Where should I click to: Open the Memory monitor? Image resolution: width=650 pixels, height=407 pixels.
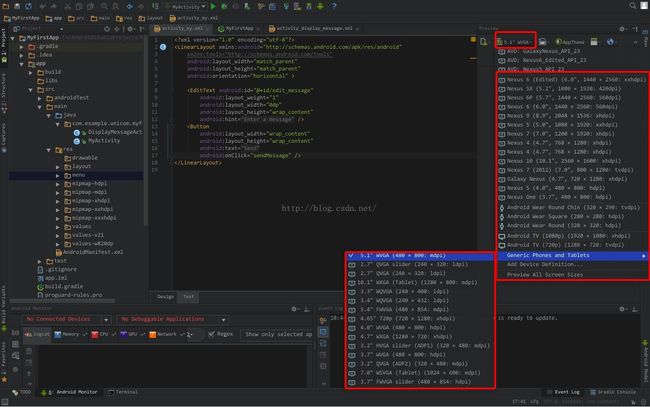point(70,334)
